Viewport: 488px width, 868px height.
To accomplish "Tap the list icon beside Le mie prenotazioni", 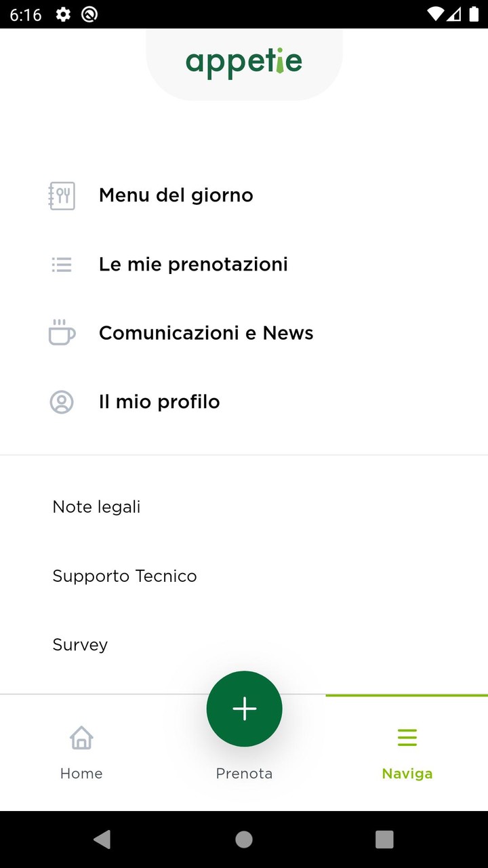I will pyautogui.click(x=62, y=264).
